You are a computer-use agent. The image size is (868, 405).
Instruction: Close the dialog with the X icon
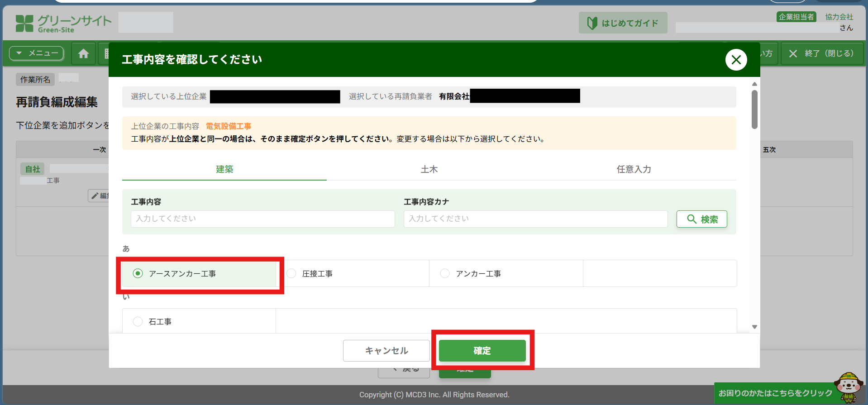pyautogui.click(x=736, y=60)
